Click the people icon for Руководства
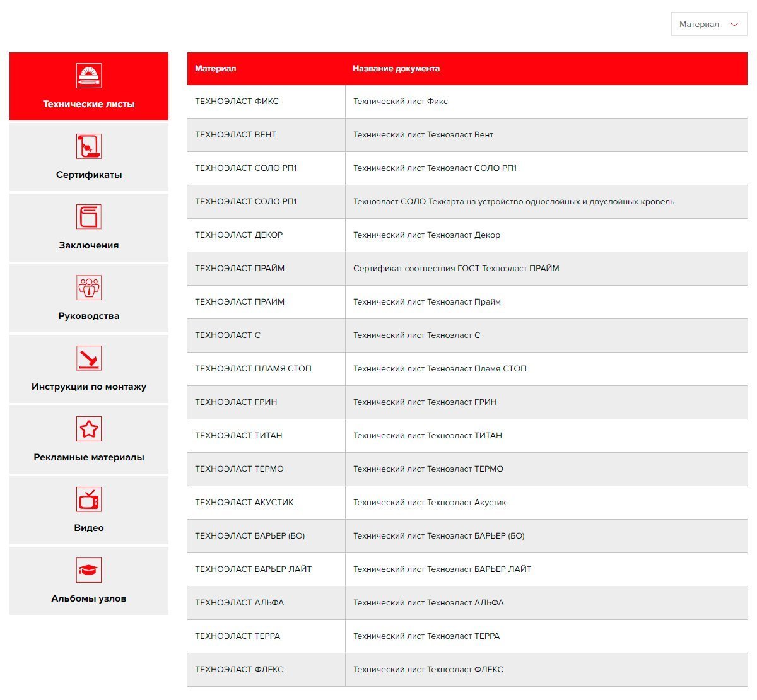The height and width of the screenshot is (700, 757). (x=89, y=288)
